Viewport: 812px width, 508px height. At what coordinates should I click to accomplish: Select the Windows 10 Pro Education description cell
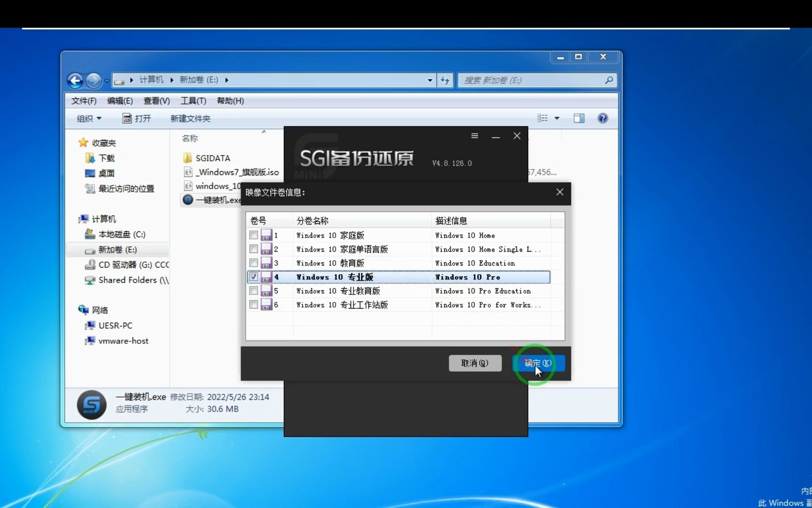pos(483,291)
